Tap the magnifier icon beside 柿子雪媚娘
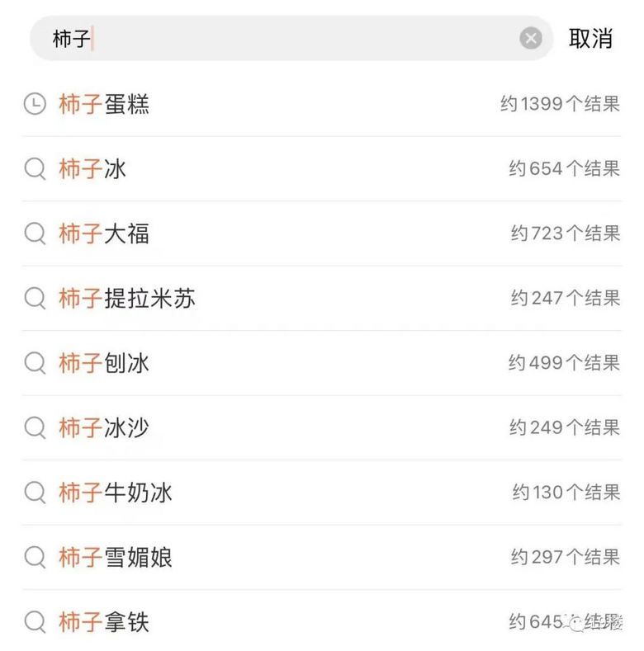This screenshot has height=651, width=644. click(x=35, y=557)
